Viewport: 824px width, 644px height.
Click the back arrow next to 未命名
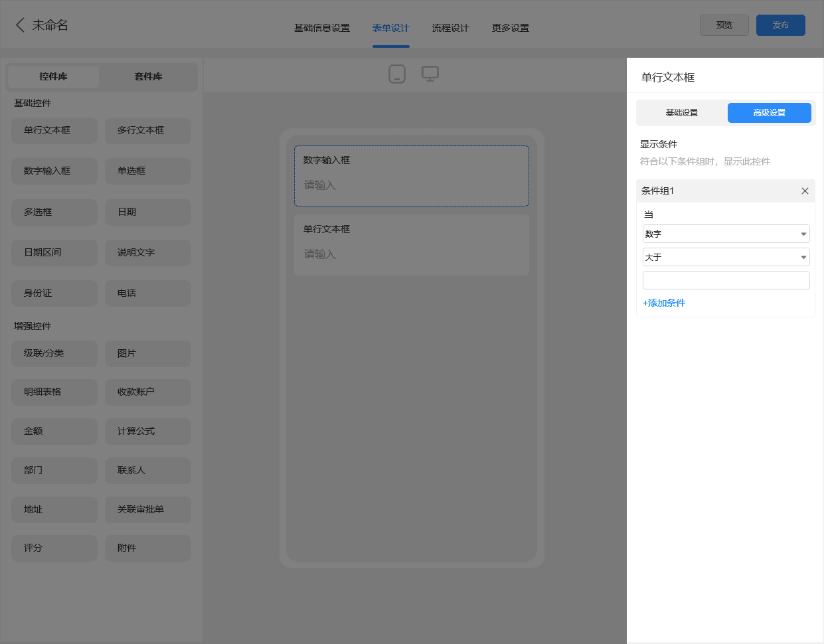coord(20,25)
